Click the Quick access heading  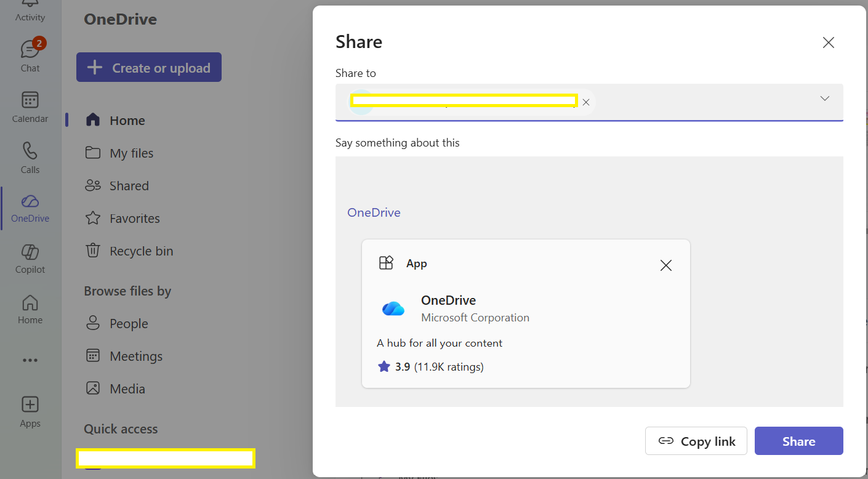(x=121, y=429)
